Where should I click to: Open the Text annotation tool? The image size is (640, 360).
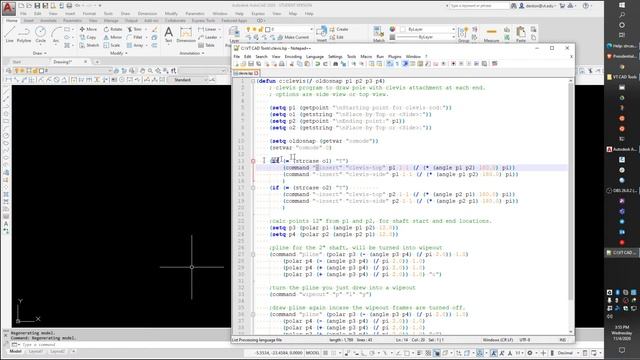click(x=168, y=34)
